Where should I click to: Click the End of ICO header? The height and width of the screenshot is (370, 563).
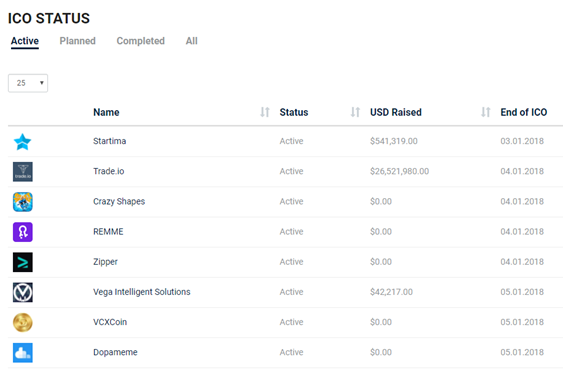524,112
